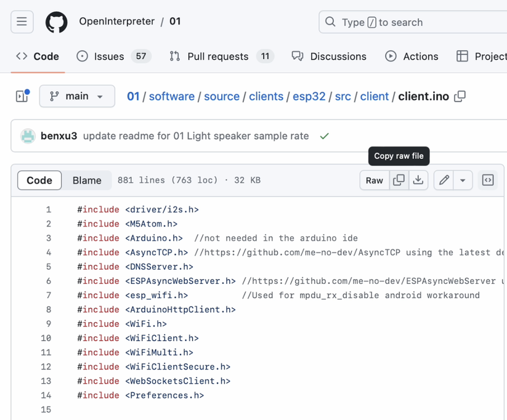Expand the file tree sidebar

[x=22, y=96]
